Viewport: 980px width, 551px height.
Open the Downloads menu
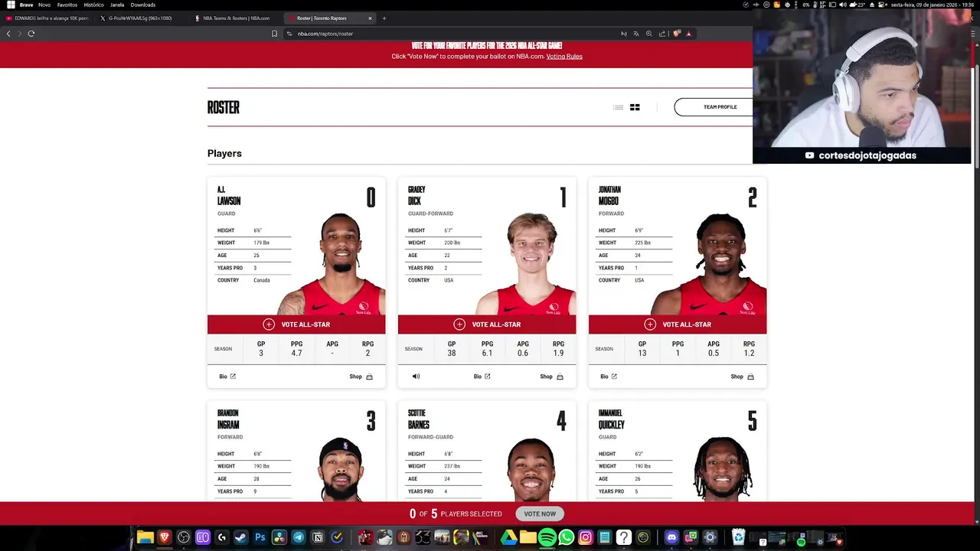point(143,5)
